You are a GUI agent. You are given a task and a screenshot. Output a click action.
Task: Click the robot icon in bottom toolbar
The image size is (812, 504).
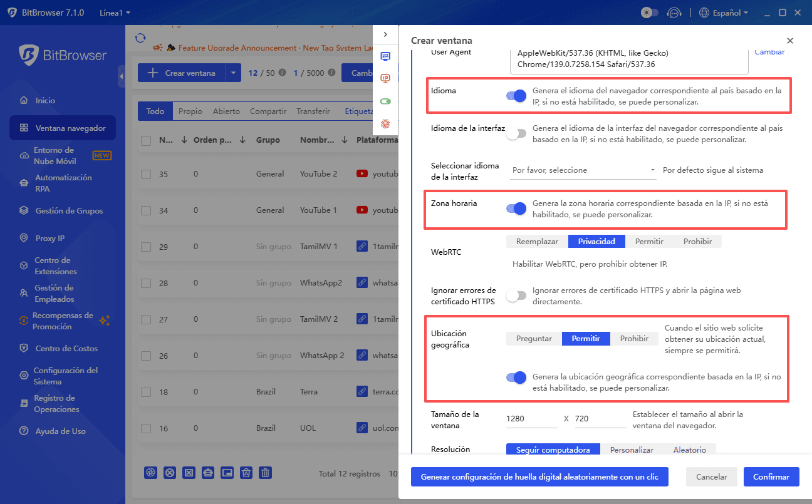coord(208,473)
